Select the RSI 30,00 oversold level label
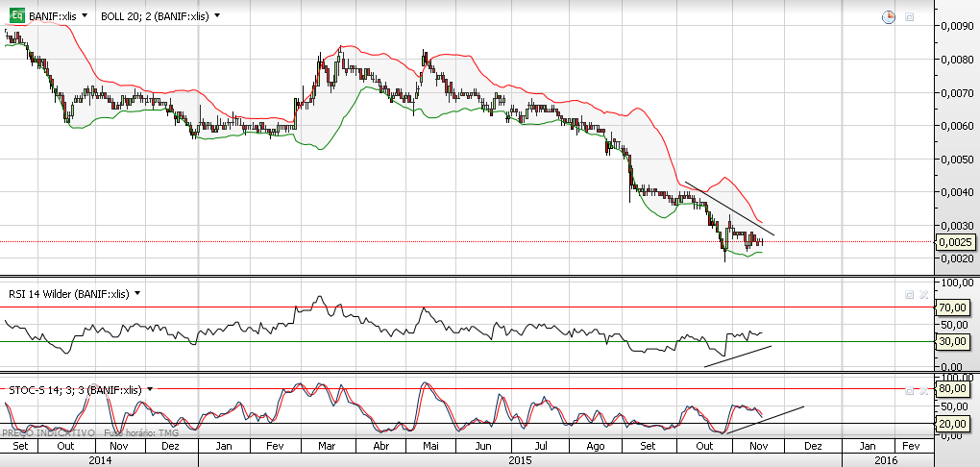The width and height of the screenshot is (980, 467). click(954, 341)
